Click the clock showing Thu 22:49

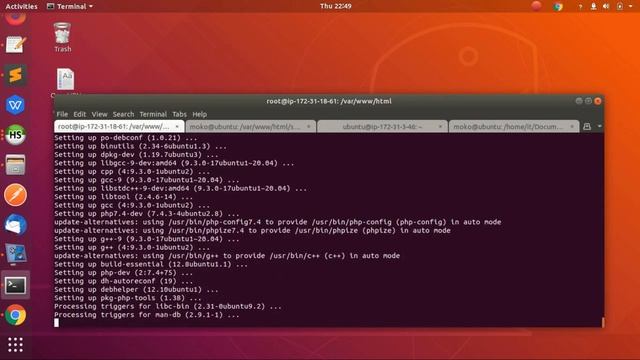tap(336, 6)
